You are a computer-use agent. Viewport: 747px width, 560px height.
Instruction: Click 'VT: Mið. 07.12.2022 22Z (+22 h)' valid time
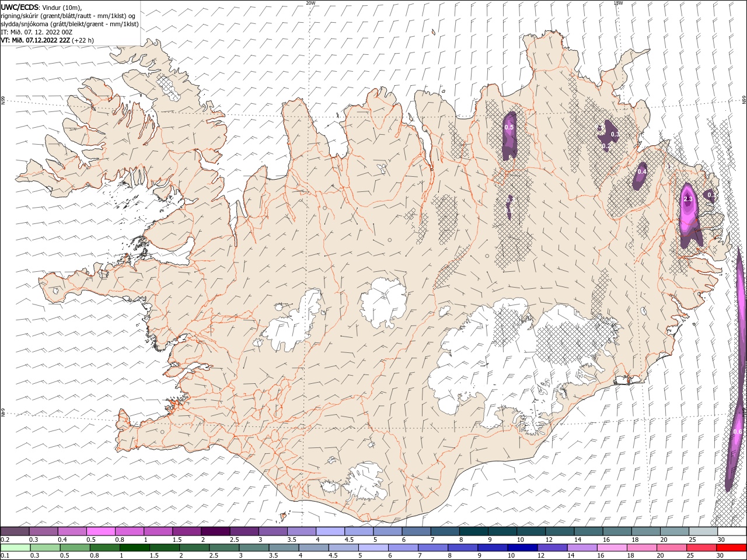pyautogui.click(x=47, y=40)
